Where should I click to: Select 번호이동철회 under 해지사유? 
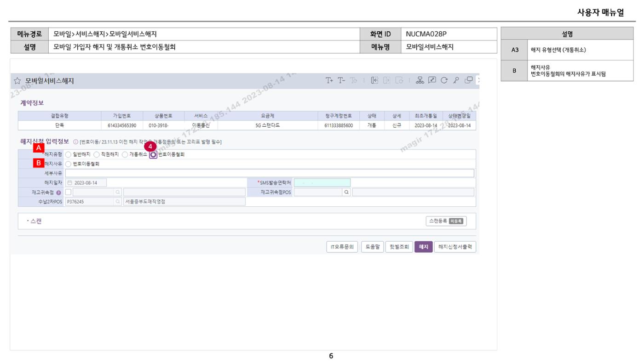(68, 164)
